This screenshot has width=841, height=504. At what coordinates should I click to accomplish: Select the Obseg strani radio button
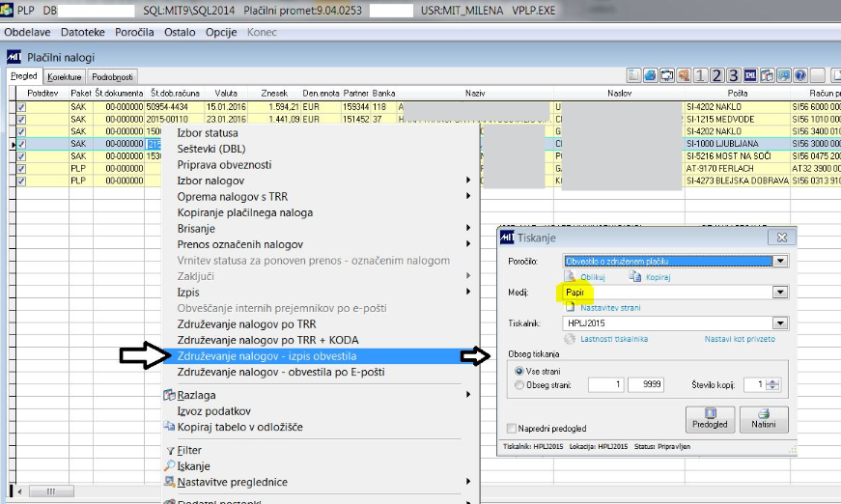pyautogui.click(x=519, y=385)
